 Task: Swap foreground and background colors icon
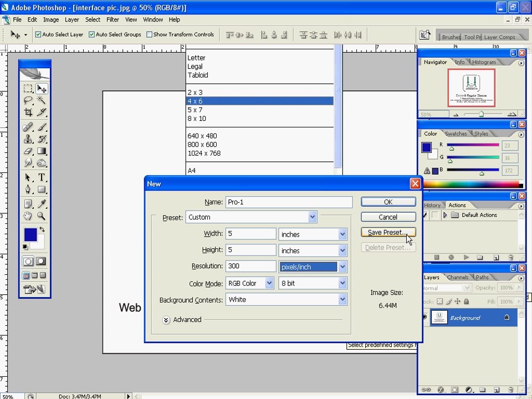point(42,229)
